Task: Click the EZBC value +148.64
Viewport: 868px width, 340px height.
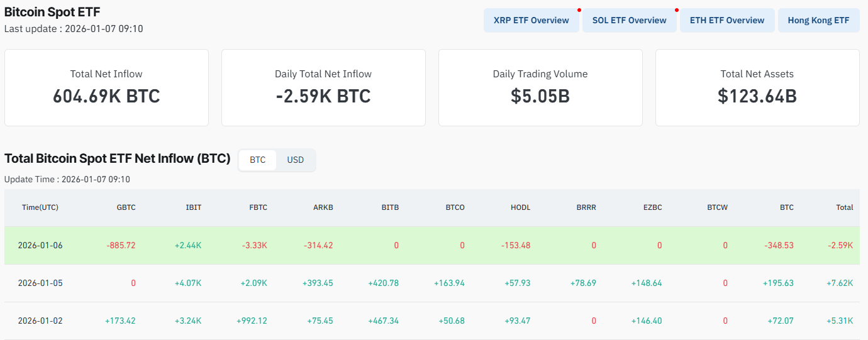Action: tap(647, 283)
